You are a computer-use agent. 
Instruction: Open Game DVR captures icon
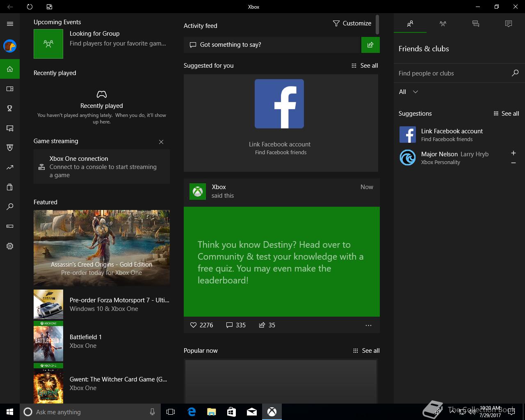coord(10,128)
